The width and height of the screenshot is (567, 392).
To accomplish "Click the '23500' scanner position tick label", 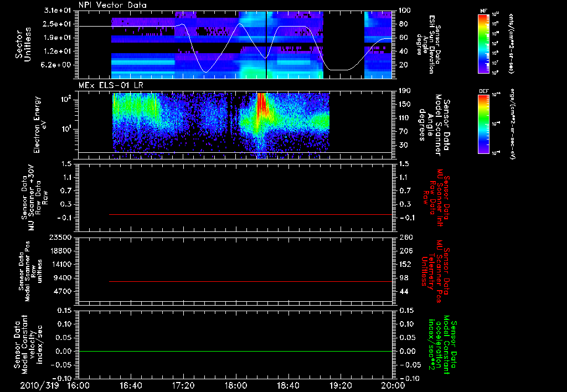I will click(60, 237).
